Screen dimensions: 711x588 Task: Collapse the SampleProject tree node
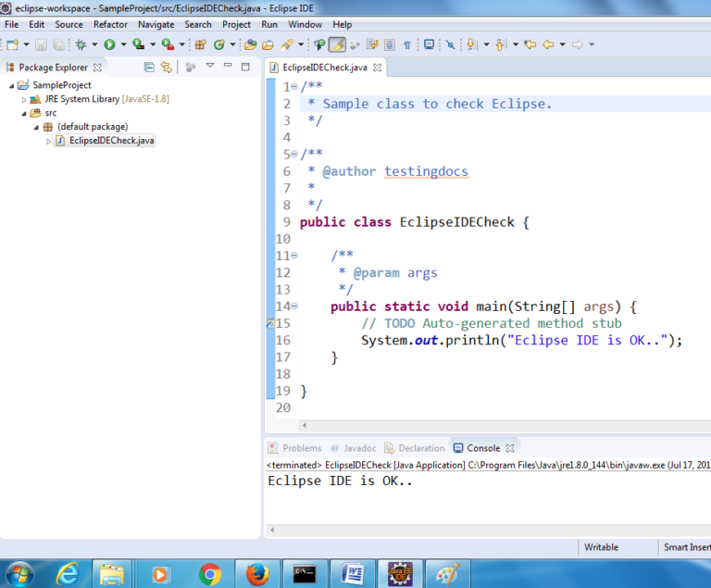(11, 85)
